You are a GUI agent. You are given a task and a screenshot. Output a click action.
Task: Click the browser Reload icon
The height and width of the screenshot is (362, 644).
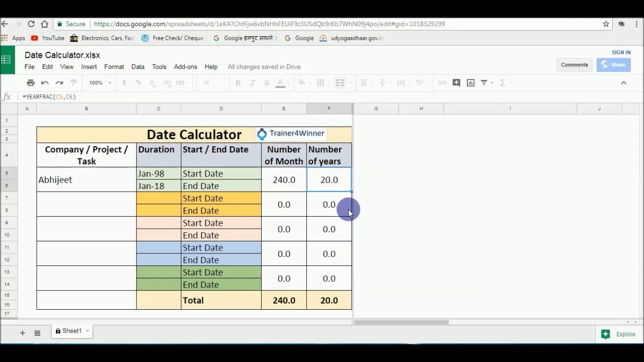(31, 24)
